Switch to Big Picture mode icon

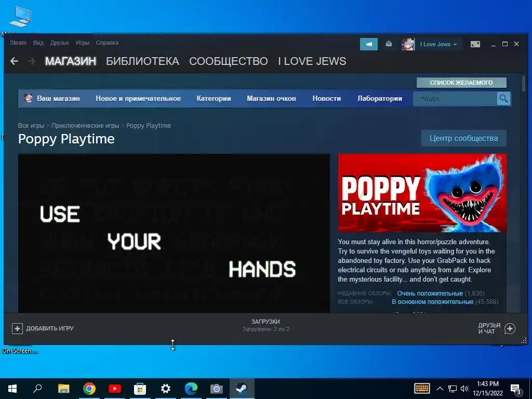[475, 44]
